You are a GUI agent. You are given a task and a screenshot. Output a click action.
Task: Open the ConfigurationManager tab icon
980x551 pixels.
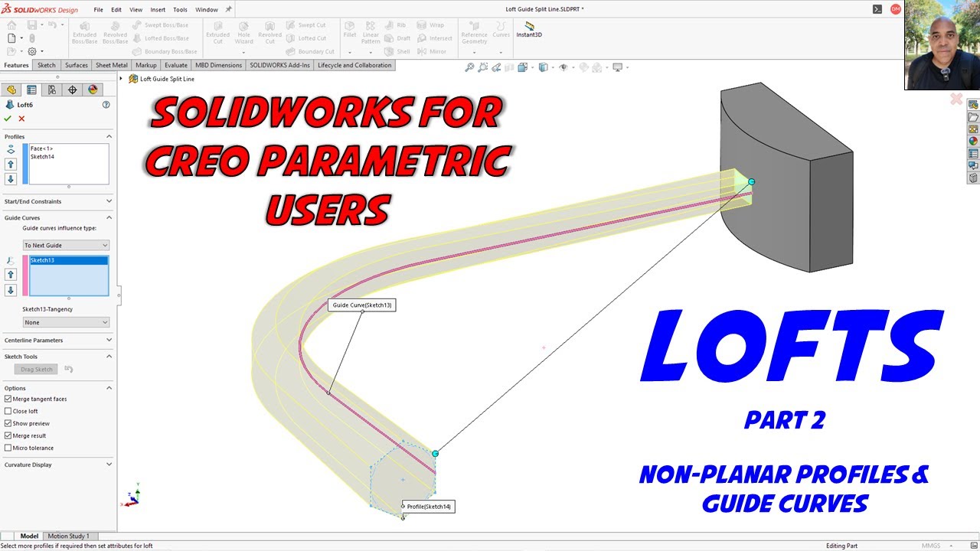coord(52,90)
